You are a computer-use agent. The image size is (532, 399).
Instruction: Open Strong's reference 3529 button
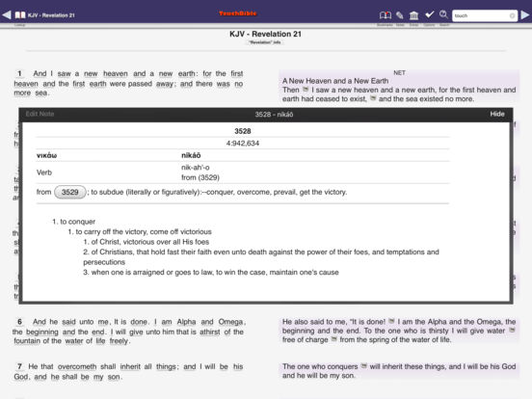pyautogui.click(x=70, y=192)
